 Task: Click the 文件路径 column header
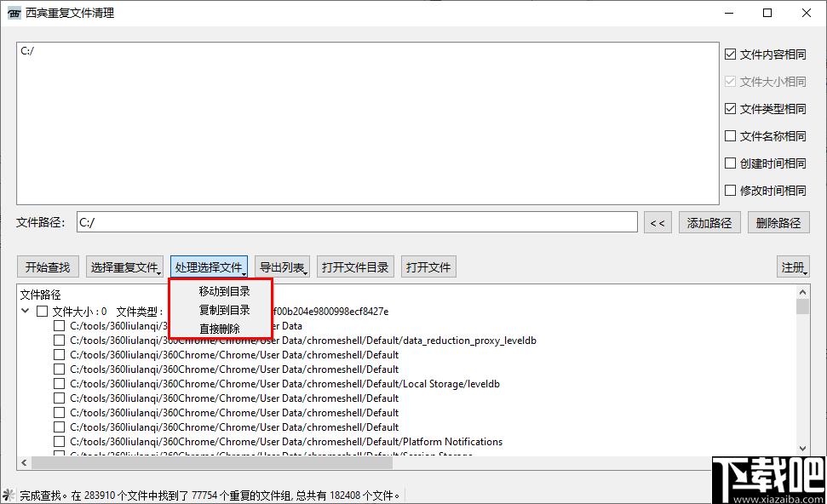41,295
